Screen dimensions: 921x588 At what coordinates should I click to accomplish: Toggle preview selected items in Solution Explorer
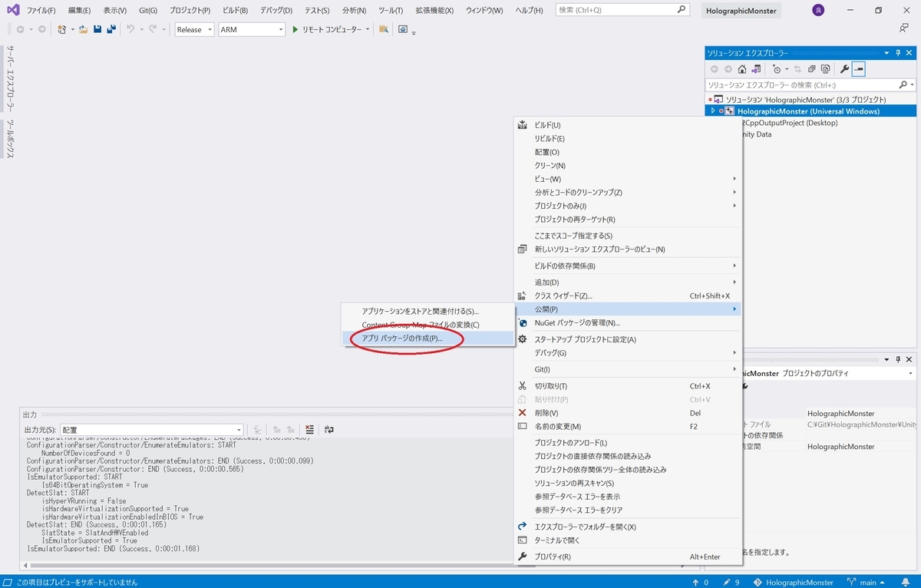point(859,69)
